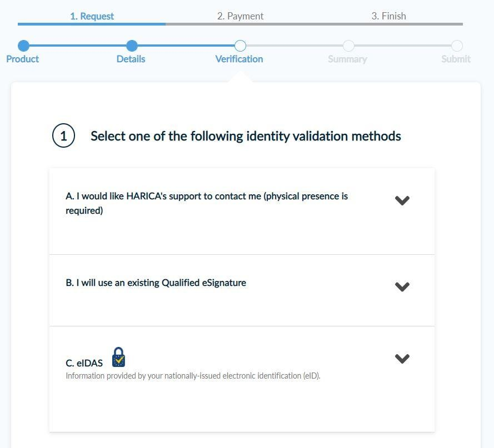The height and width of the screenshot is (448, 494).
Task: Click the step number 1 circle icon
Action: [x=63, y=136]
